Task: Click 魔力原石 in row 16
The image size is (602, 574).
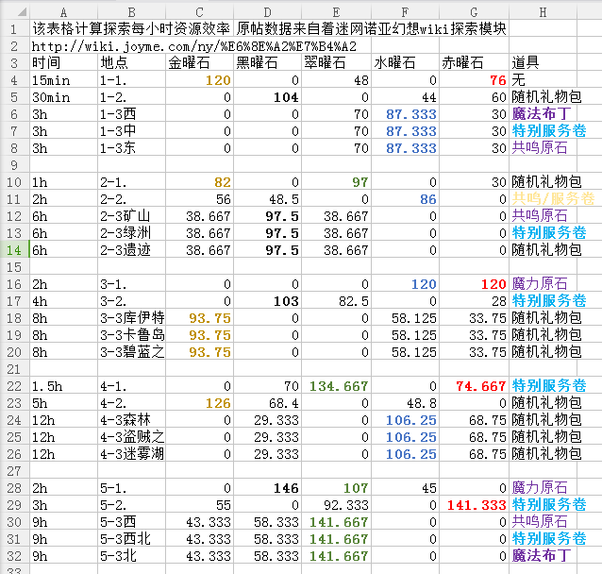Action: click(x=539, y=284)
